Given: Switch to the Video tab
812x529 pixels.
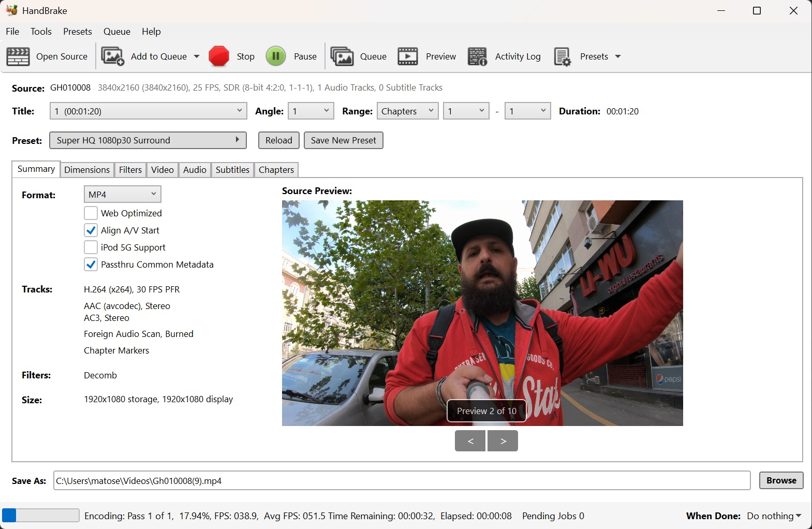Looking at the screenshot, I should [x=162, y=170].
